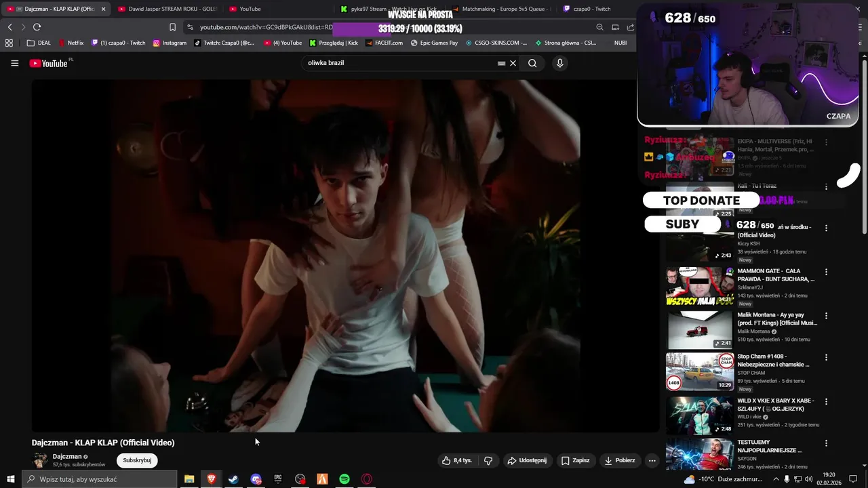868x488 pixels.
Task: Open the bookmarks bar apps grid icon
Action: (9, 43)
